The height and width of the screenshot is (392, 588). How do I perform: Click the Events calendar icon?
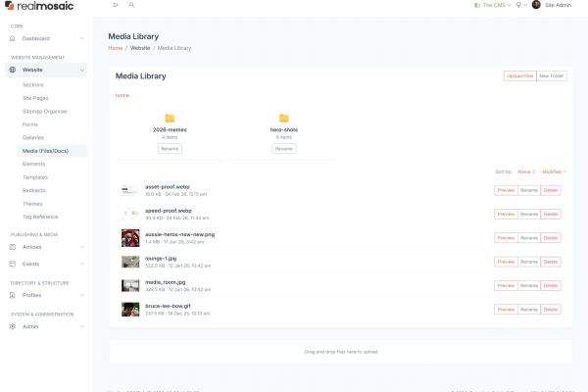(x=13, y=264)
